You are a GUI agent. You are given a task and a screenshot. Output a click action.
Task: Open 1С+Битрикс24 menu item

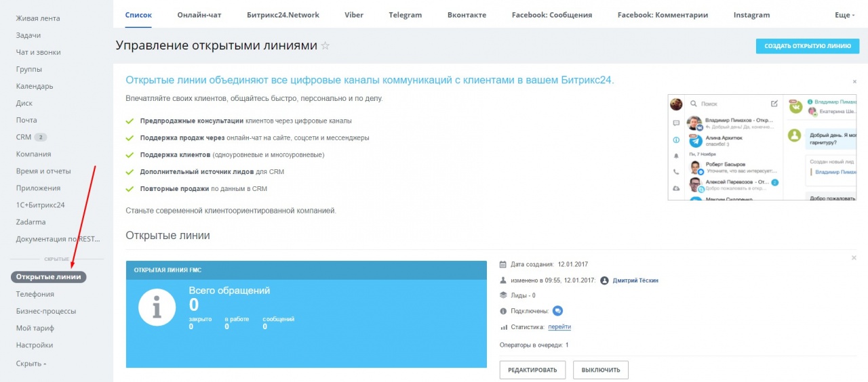[x=41, y=205]
